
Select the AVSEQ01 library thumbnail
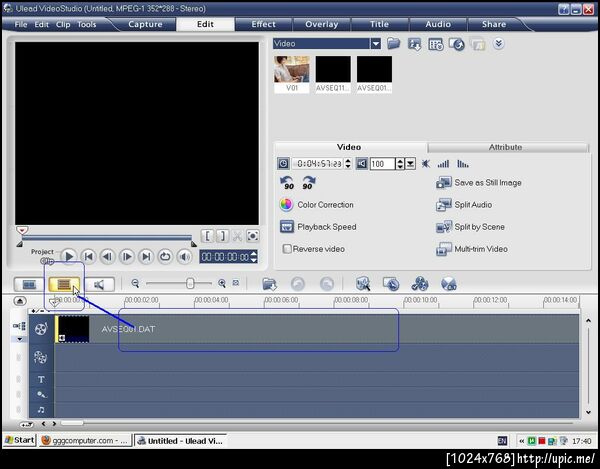(374, 74)
